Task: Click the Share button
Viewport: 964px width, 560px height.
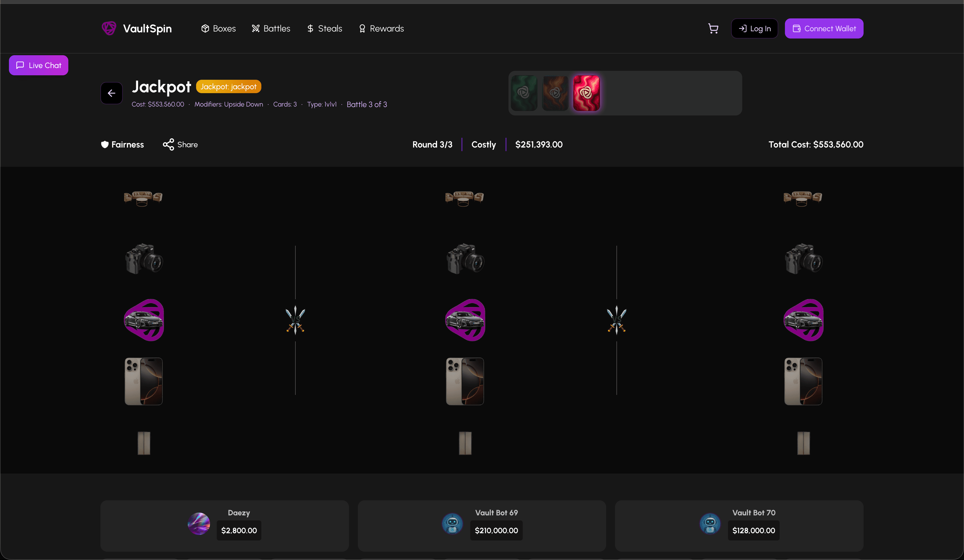Action: pyautogui.click(x=180, y=144)
